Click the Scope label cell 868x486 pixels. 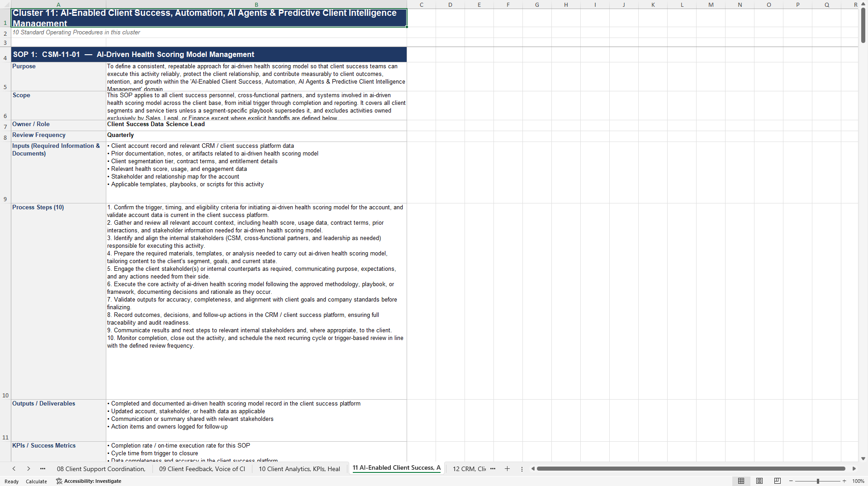58,106
